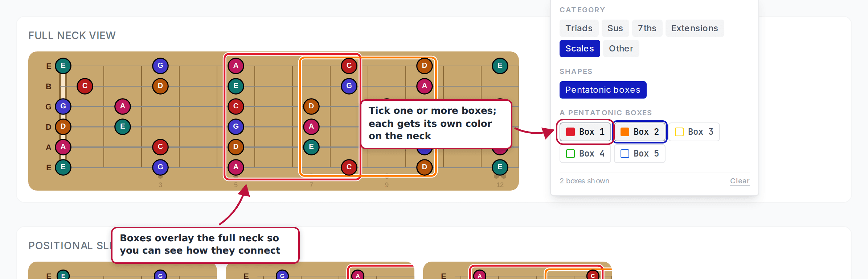This screenshot has height=279, width=868.
Task: Click A note at fret 5, low E string
Action: (x=236, y=167)
